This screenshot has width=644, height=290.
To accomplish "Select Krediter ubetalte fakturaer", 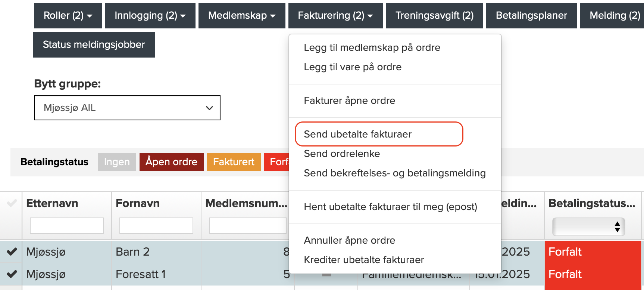I will tap(395, 260).
